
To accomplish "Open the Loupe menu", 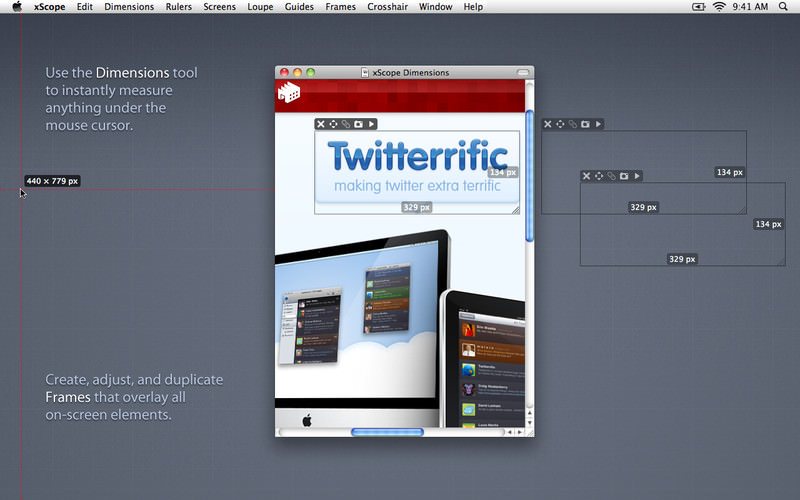I will click(260, 7).
